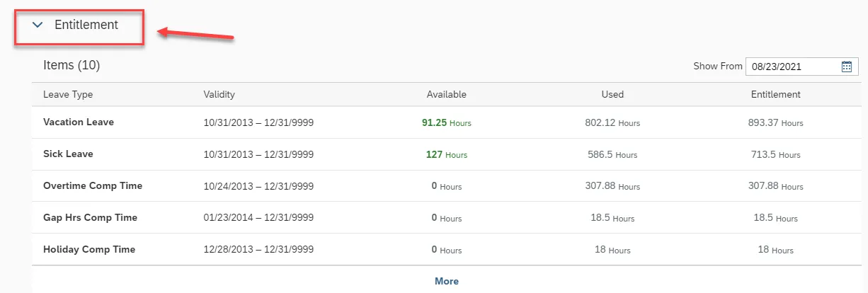This screenshot has width=868, height=293.
Task: Load more leave items via More
Action: pyautogui.click(x=446, y=281)
